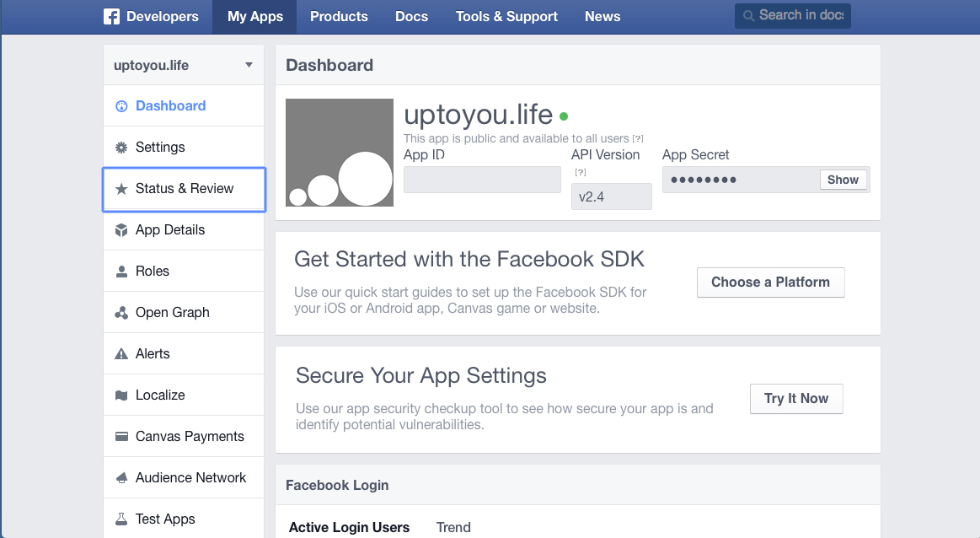Click the API Version v2.4 field
Screen dimensions: 980x538
pos(611,196)
